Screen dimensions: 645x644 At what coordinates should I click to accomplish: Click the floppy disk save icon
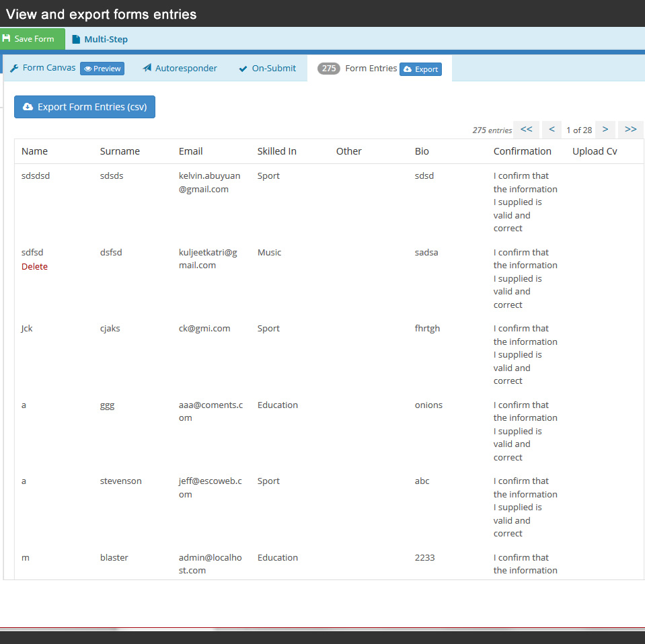coord(6,38)
